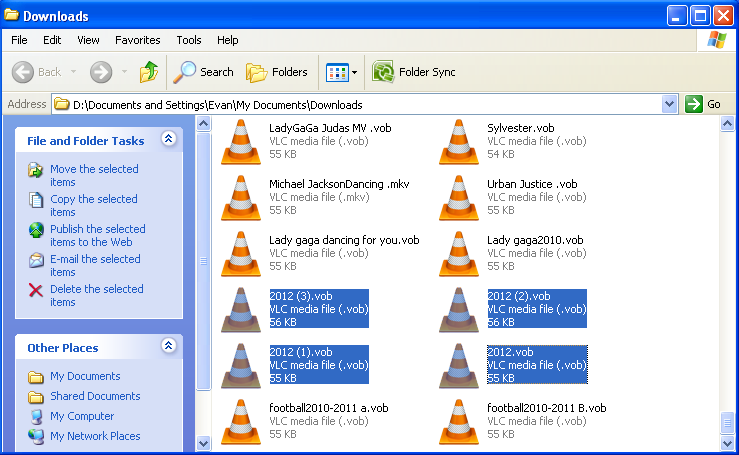
Task: Open Forward history dropdown arrow
Action: 124,72
